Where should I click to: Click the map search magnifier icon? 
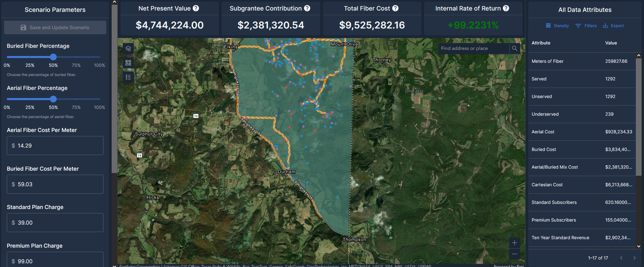(514, 49)
